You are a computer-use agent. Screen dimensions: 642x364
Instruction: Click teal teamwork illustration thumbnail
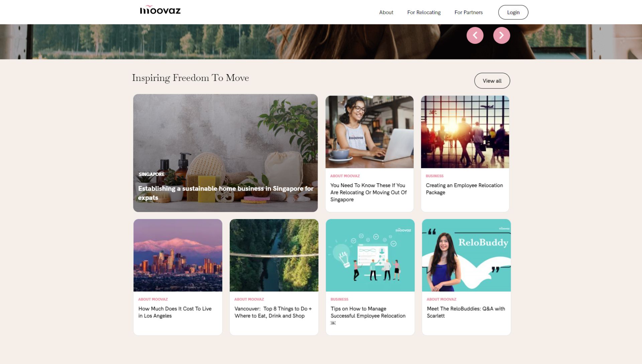pyautogui.click(x=370, y=255)
